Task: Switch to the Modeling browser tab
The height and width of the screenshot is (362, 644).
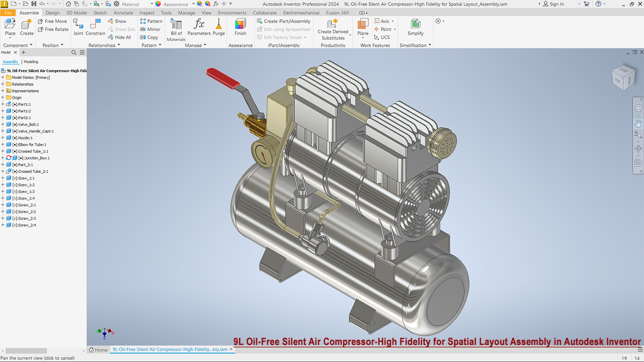Action: point(31,62)
